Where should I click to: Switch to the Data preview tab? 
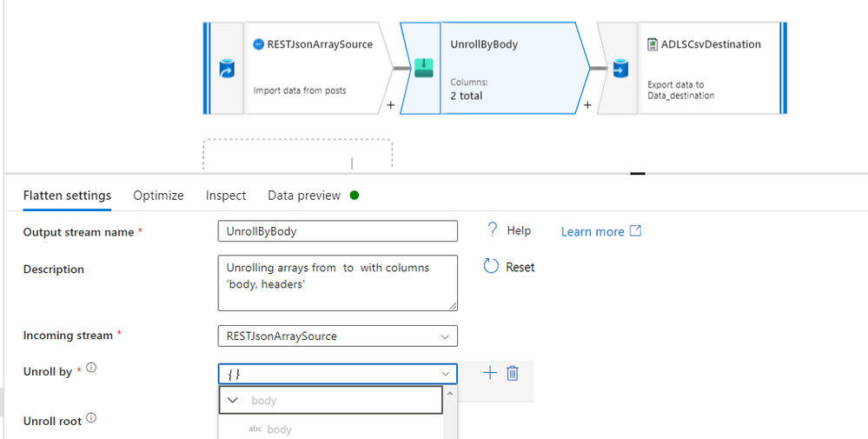point(304,196)
